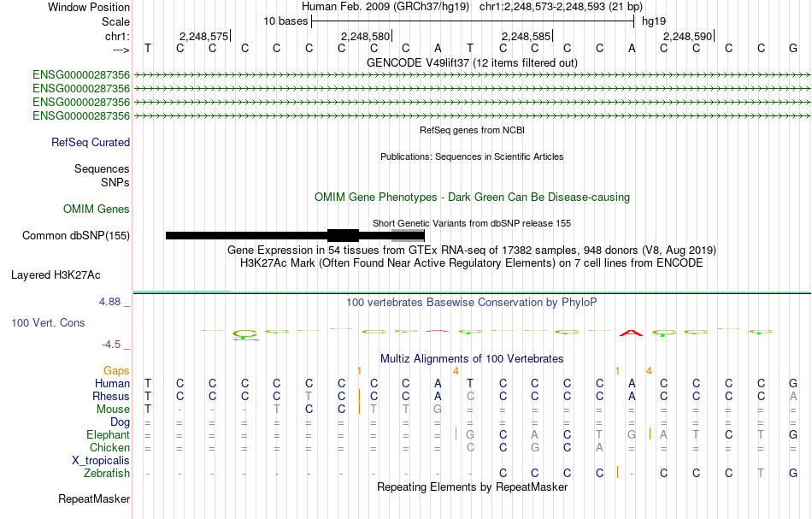
Task: Open the OMIM Genes track label
Action: point(97,209)
